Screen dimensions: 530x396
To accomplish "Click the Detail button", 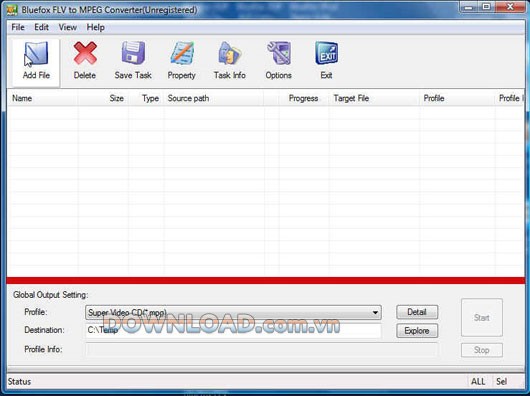I will [x=417, y=312].
